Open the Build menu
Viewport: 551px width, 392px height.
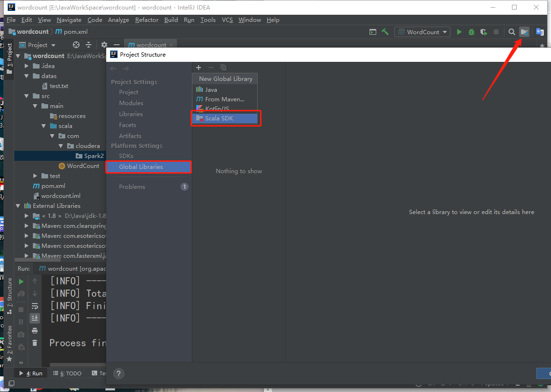click(x=171, y=20)
